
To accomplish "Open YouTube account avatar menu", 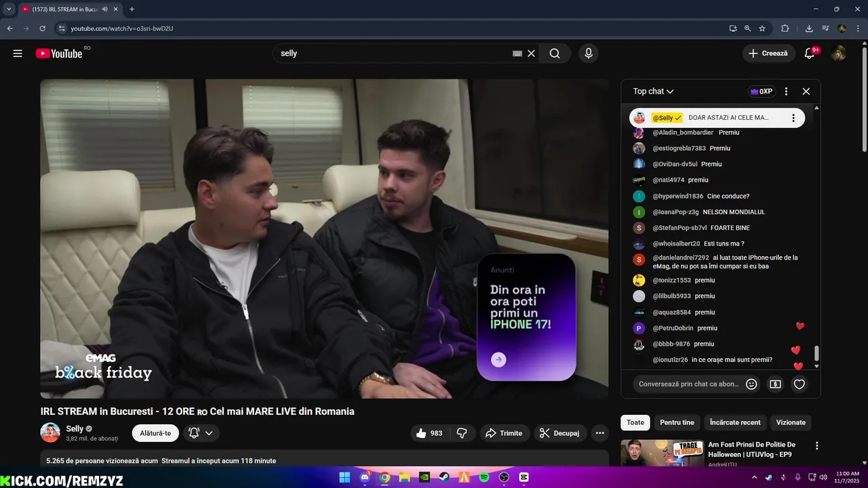I will [839, 54].
